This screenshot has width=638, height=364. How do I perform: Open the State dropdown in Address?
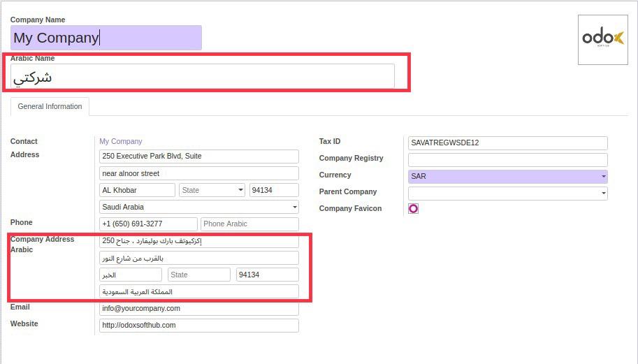click(211, 190)
